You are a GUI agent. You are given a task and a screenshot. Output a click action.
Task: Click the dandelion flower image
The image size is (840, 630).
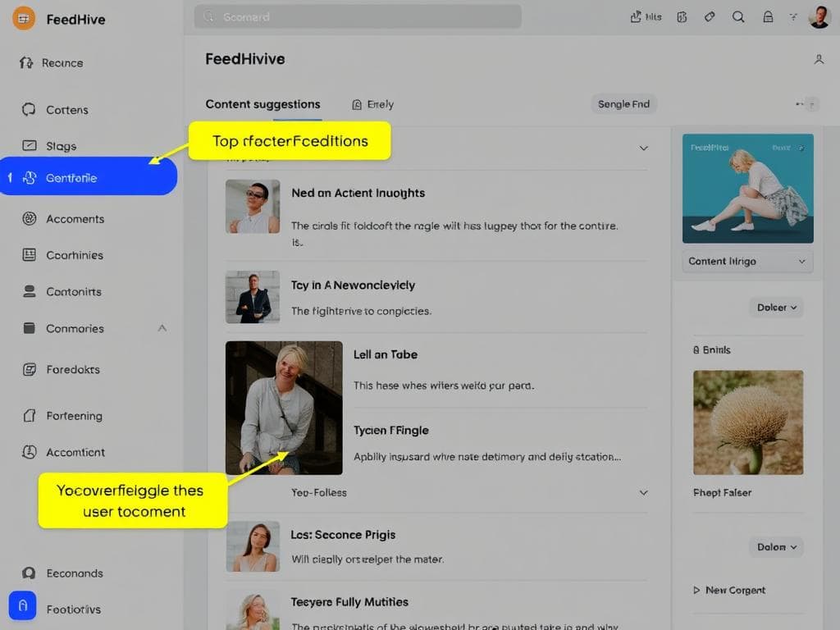[748, 422]
